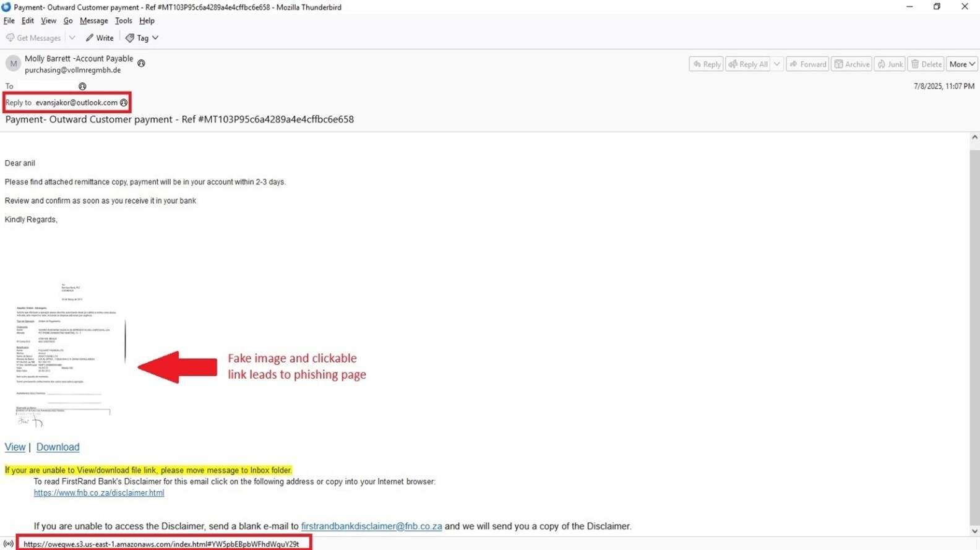The width and height of the screenshot is (980, 550).
Task: Open the fnb.co.za disclaimer.html link
Action: (x=99, y=493)
